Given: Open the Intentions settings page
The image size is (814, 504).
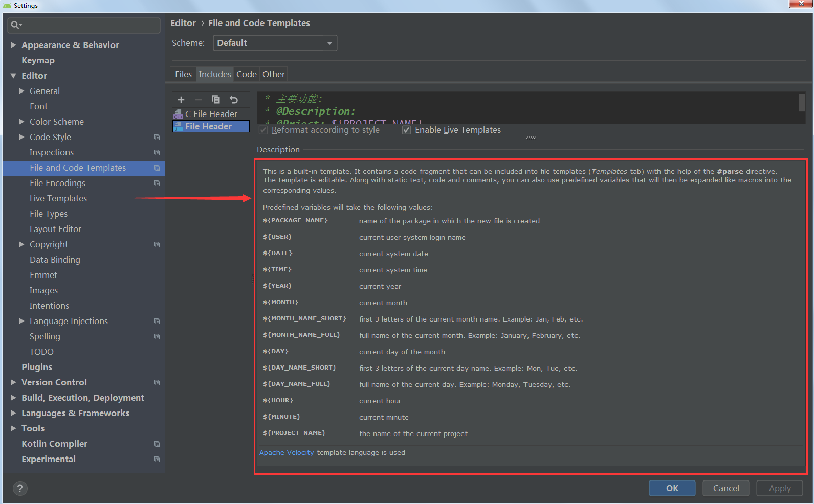Looking at the screenshot, I should tap(49, 306).
